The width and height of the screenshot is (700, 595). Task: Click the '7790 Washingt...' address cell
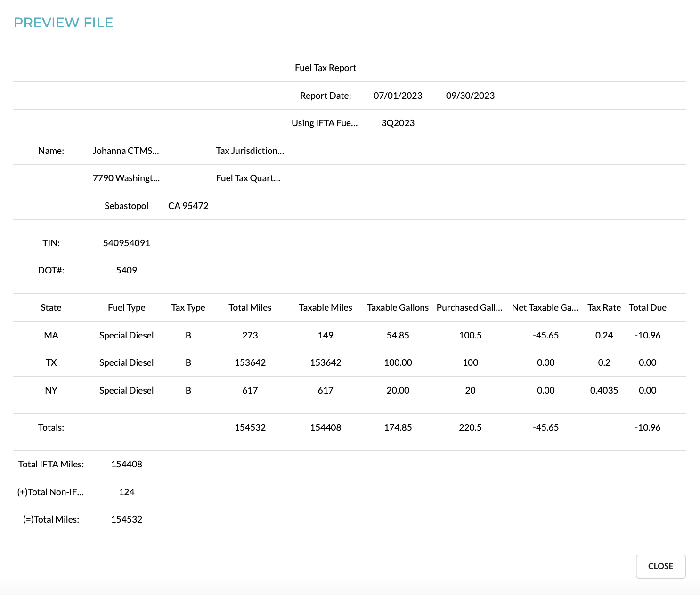[126, 178]
